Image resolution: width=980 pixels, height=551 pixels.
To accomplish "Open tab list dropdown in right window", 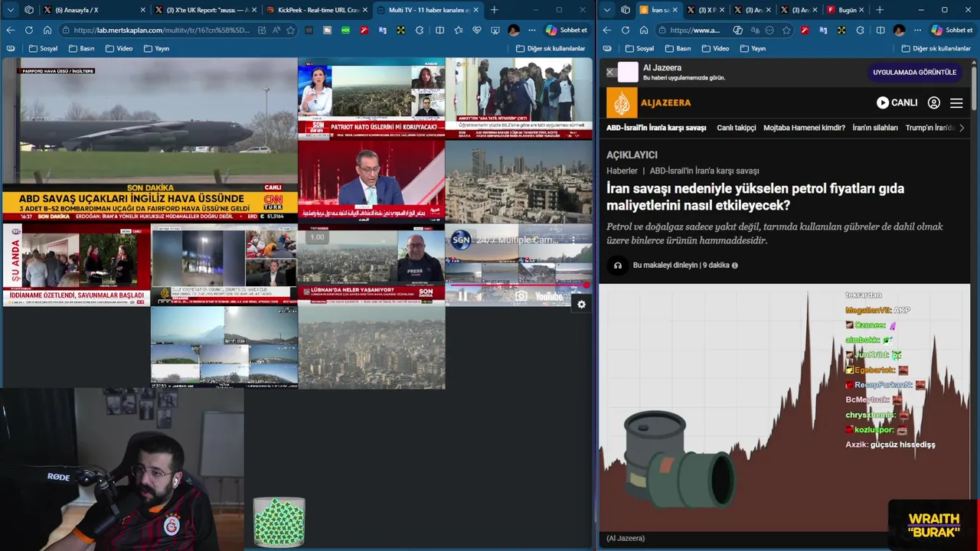I will (607, 10).
